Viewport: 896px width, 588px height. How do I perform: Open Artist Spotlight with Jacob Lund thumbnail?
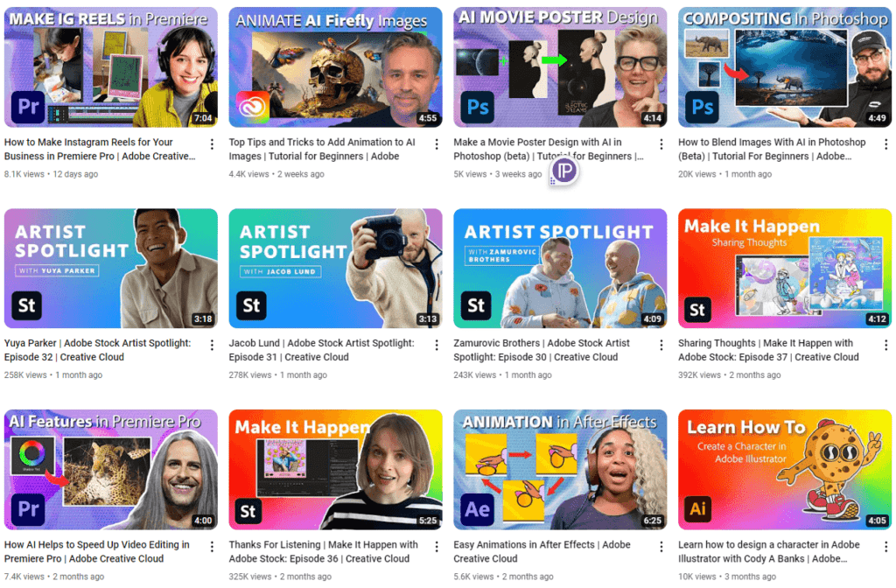click(x=335, y=268)
